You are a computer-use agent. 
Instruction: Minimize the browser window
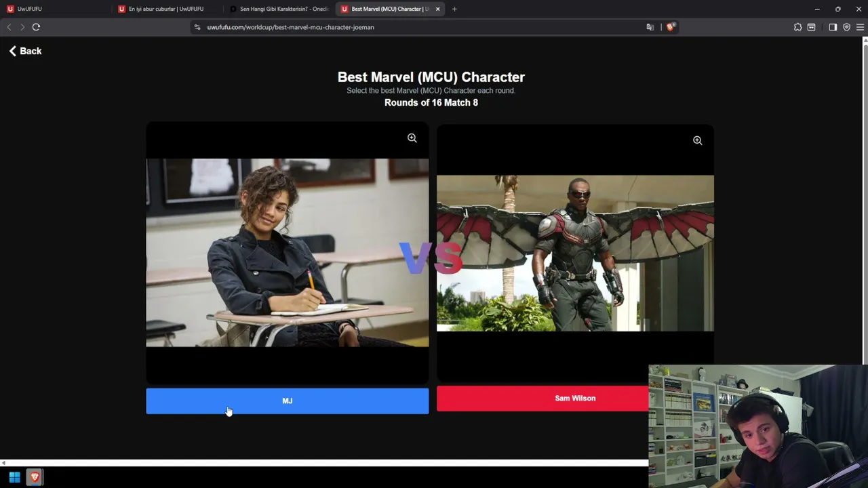coord(817,9)
